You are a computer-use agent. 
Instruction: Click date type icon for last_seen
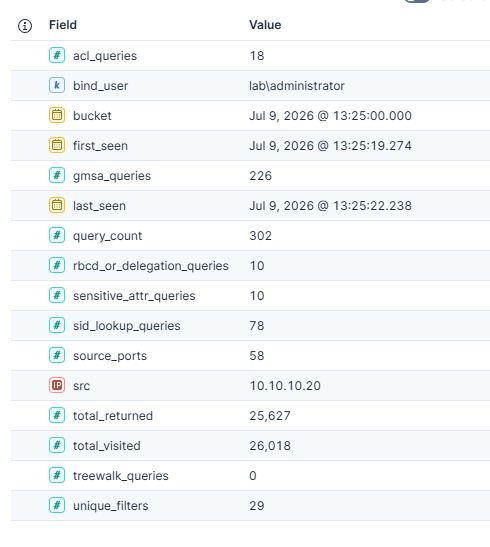[x=57, y=205]
